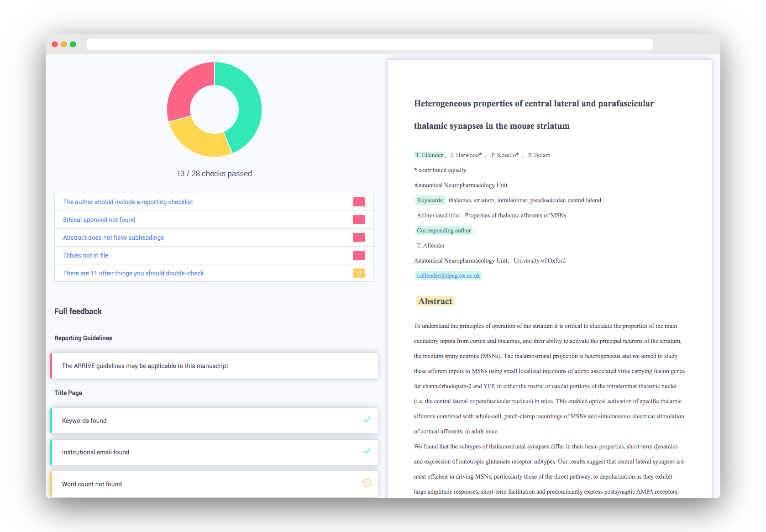Click red alert icon for Tables not in file
The width and height of the screenshot is (766, 532).
tap(359, 255)
